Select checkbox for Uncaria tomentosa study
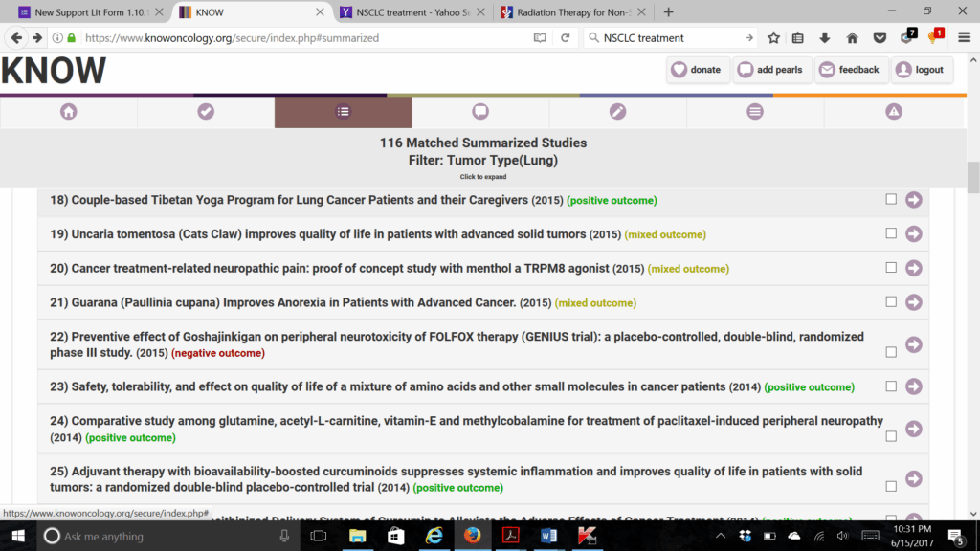 891,233
